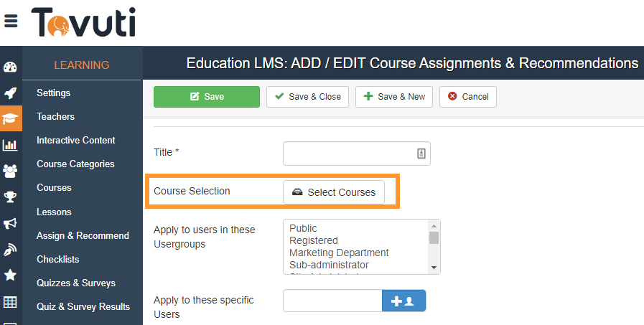
Task: Choose Registered from the Usergroups list
Action: click(x=313, y=240)
